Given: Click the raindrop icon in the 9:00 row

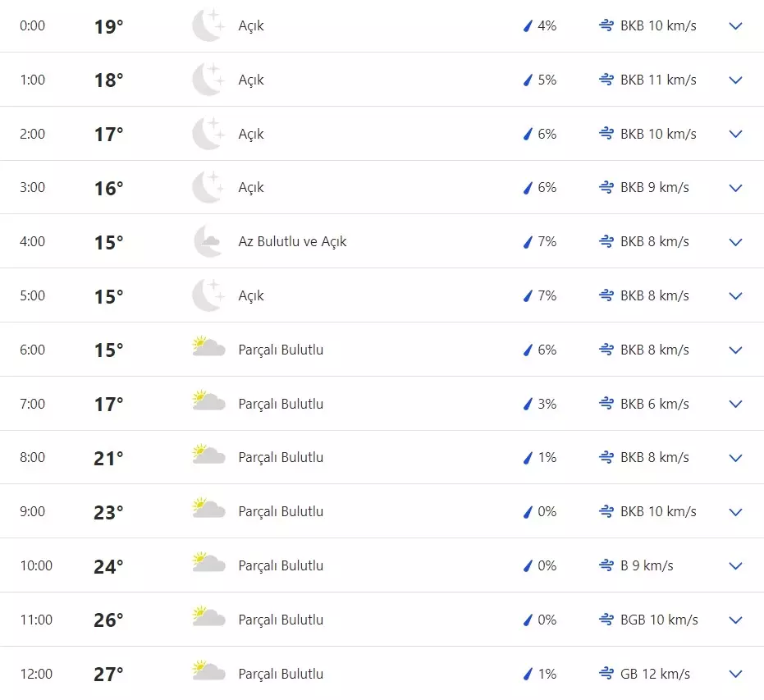Looking at the screenshot, I should [x=528, y=511].
